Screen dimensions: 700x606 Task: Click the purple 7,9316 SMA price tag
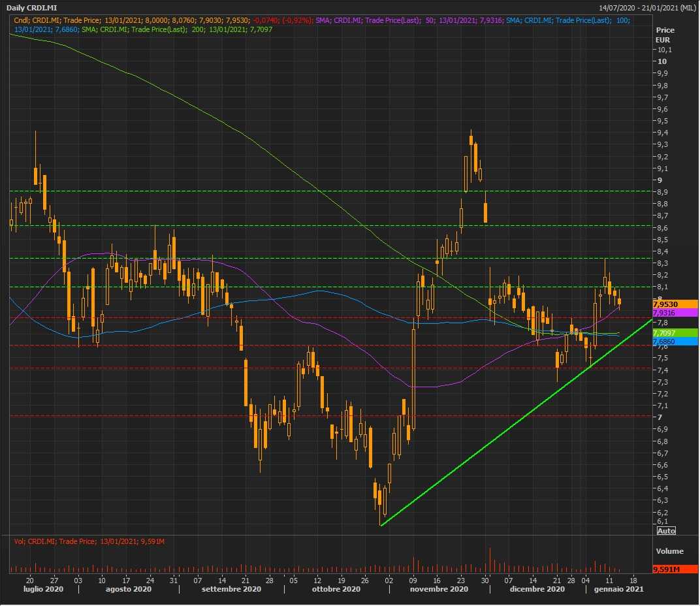[665, 313]
